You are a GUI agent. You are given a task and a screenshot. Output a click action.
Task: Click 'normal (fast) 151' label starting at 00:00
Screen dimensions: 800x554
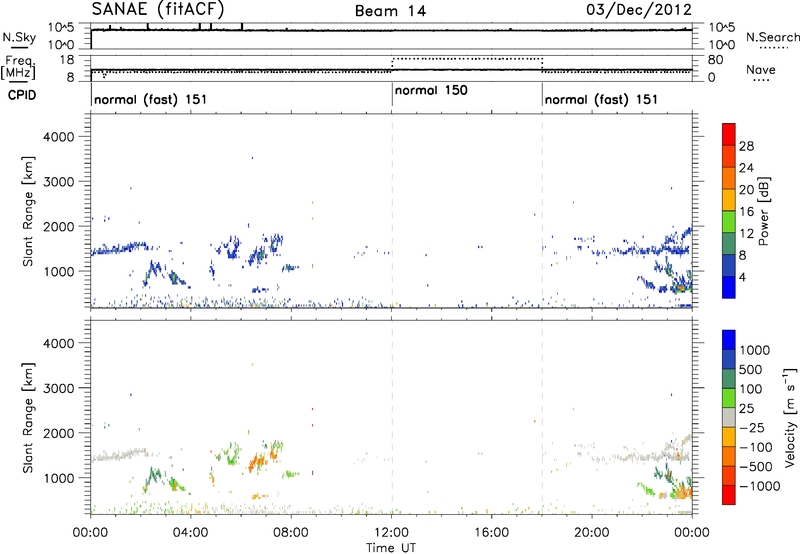[151, 99]
